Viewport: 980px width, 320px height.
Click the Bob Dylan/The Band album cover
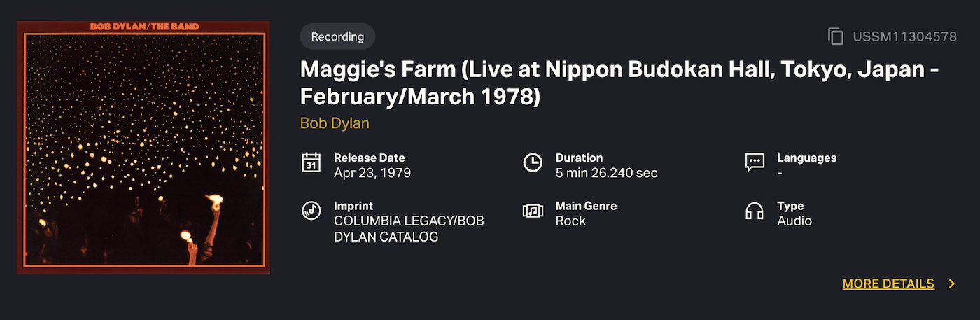tap(143, 147)
